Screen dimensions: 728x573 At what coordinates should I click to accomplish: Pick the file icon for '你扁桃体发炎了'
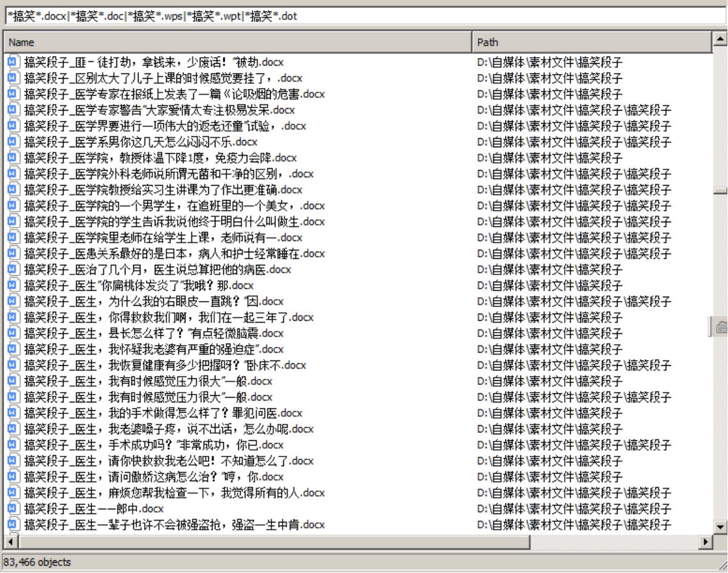pos(13,285)
